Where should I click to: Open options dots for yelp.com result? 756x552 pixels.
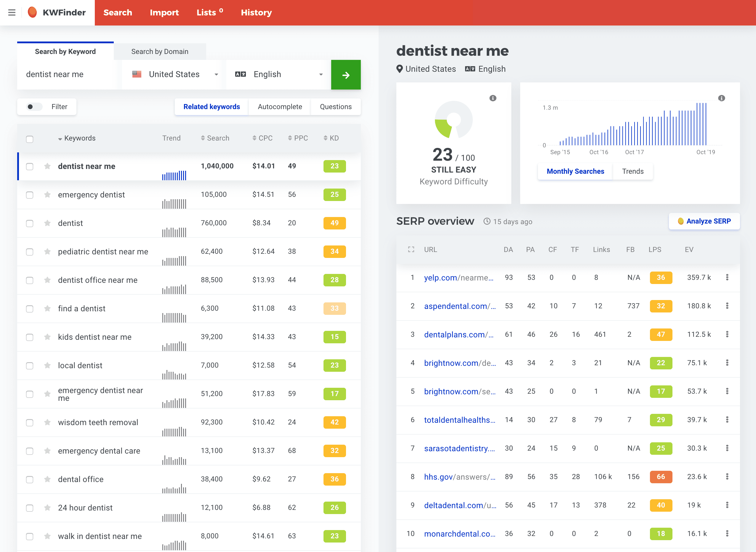click(727, 277)
